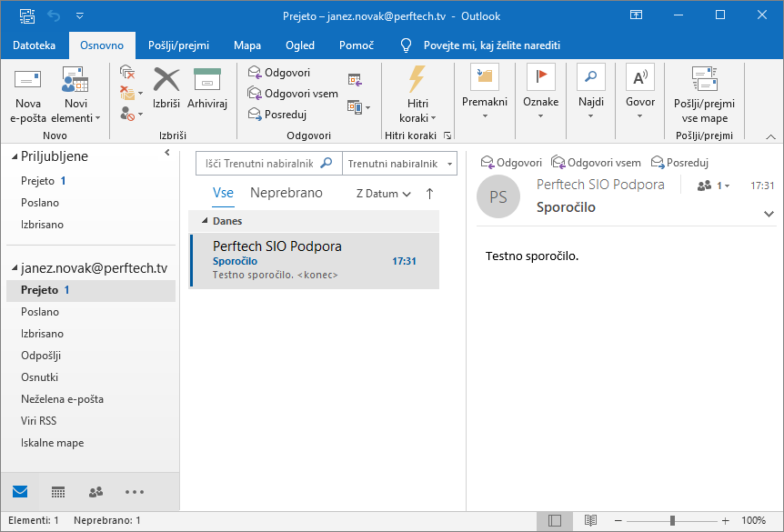The width and height of the screenshot is (784, 532).
Task: Open the Trenutni nabiralnik scope dropdown
Action: tap(399, 164)
